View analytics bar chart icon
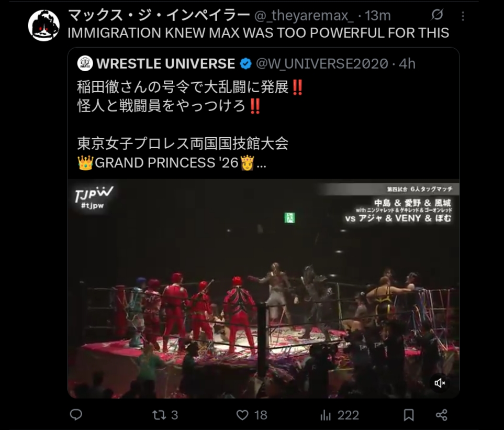The height and width of the screenshot is (430, 504). click(x=326, y=415)
